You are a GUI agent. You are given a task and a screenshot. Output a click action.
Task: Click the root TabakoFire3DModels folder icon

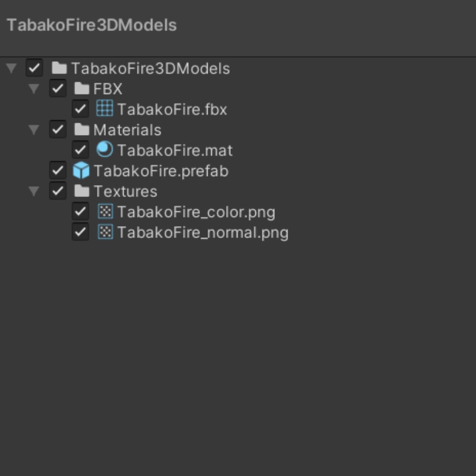[59, 68]
